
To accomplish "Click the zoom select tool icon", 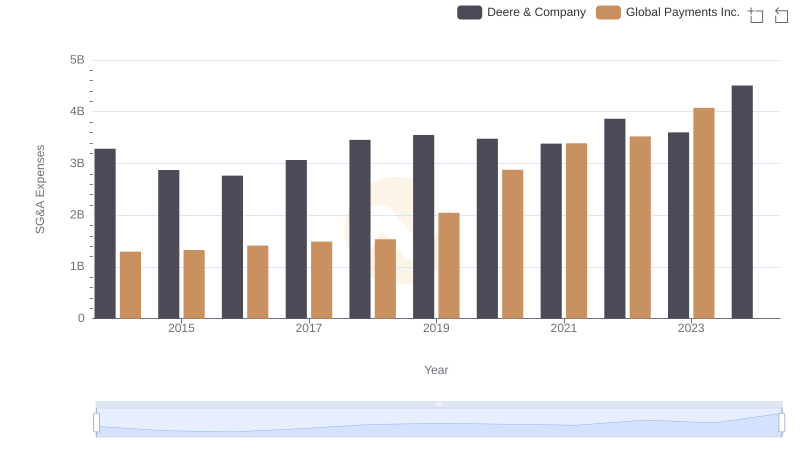I will (x=756, y=15).
